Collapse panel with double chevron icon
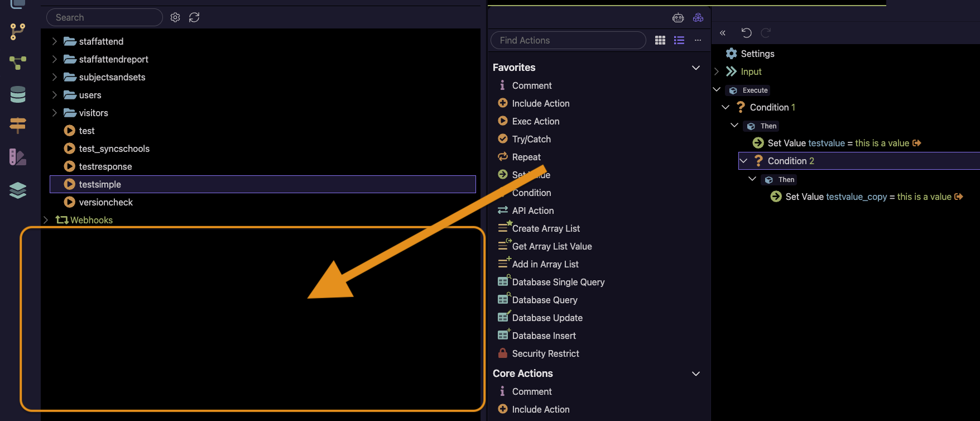 click(x=723, y=33)
